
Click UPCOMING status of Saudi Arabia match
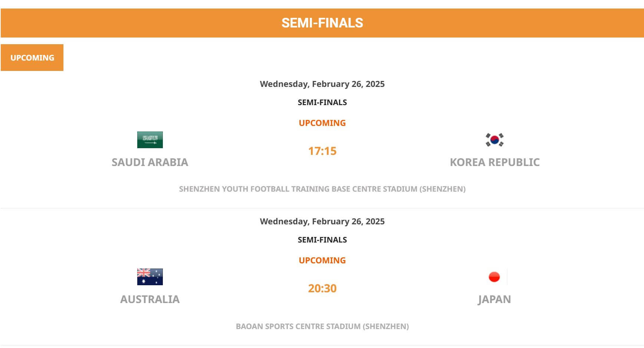click(x=322, y=123)
